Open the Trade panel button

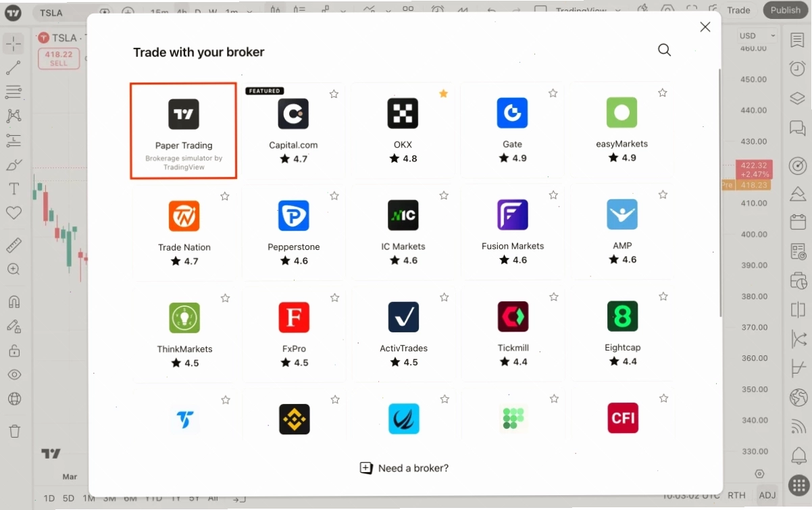click(x=738, y=10)
